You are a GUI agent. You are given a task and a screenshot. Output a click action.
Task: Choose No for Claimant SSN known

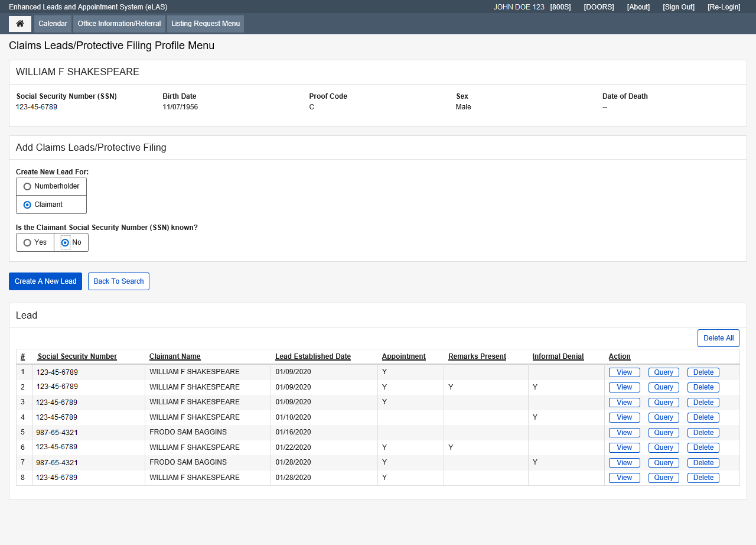click(x=66, y=243)
